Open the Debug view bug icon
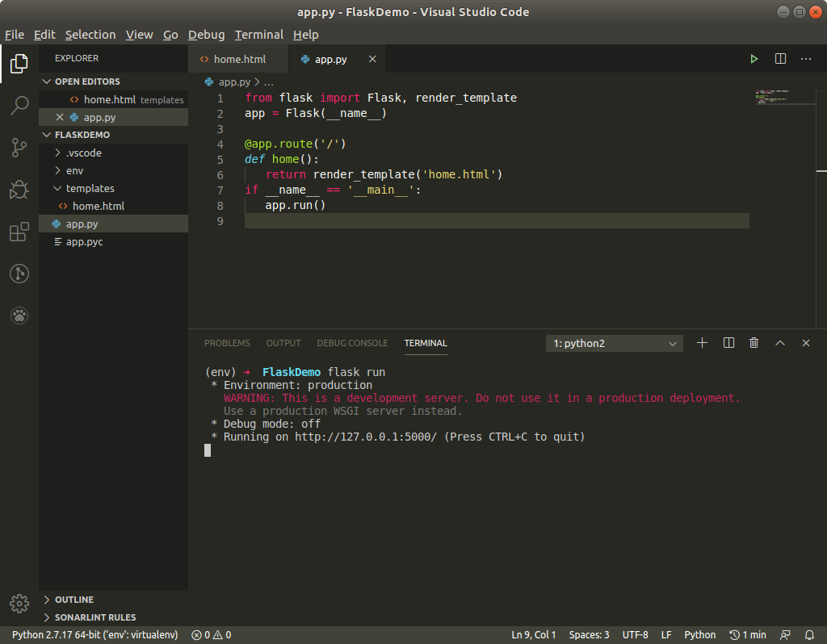 (x=19, y=190)
